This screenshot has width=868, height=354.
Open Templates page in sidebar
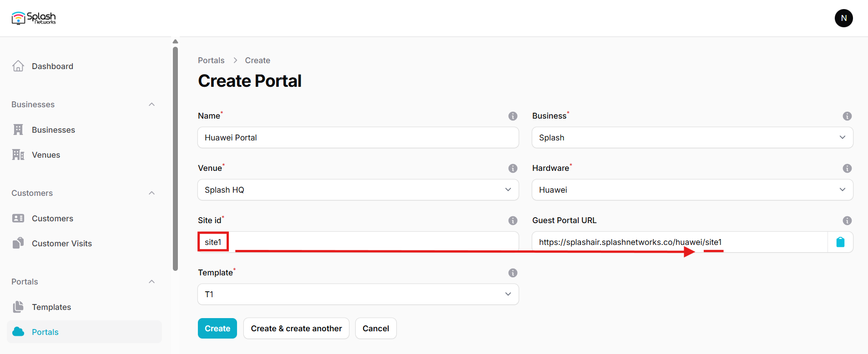tap(84, 307)
